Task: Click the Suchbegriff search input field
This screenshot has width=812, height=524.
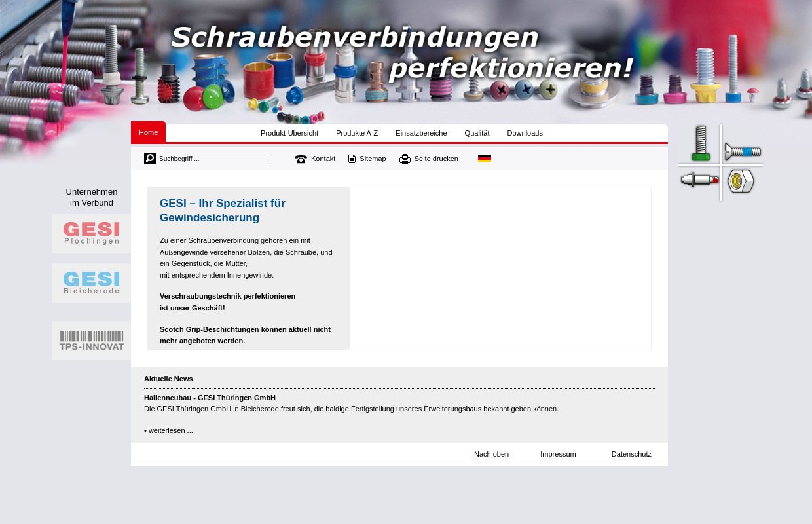Action: click(x=212, y=159)
